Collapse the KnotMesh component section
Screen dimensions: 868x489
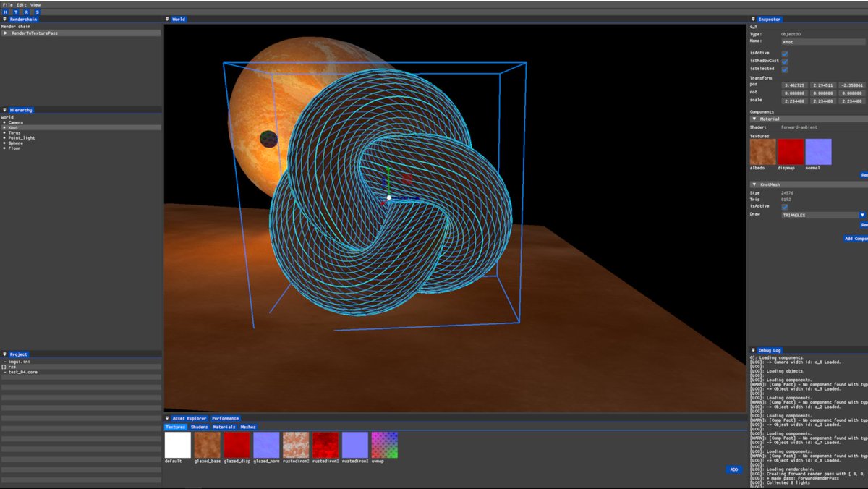(754, 184)
